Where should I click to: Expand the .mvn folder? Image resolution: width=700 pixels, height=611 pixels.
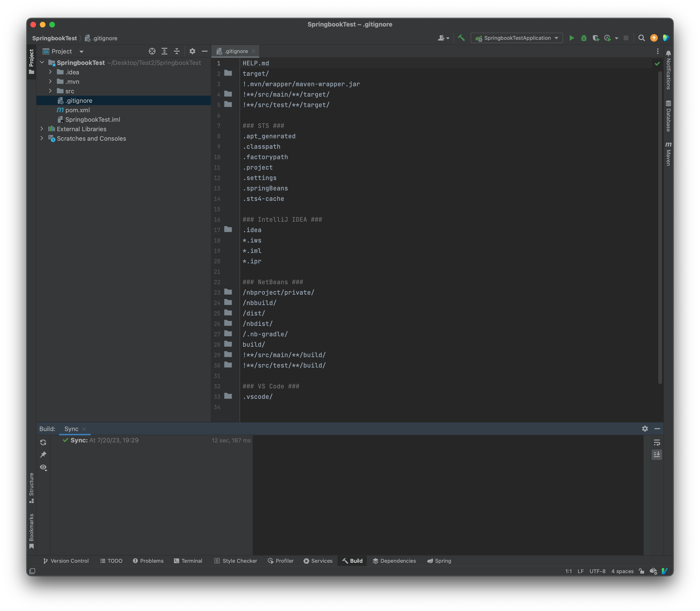click(50, 81)
